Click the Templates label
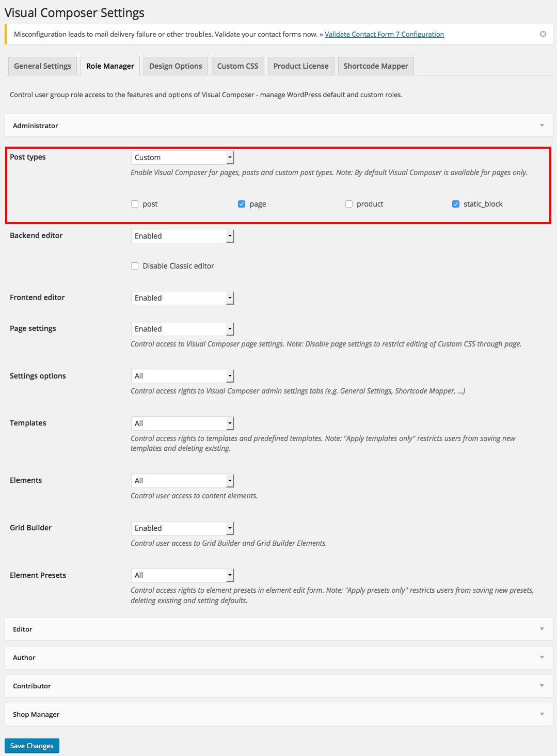 (28, 423)
